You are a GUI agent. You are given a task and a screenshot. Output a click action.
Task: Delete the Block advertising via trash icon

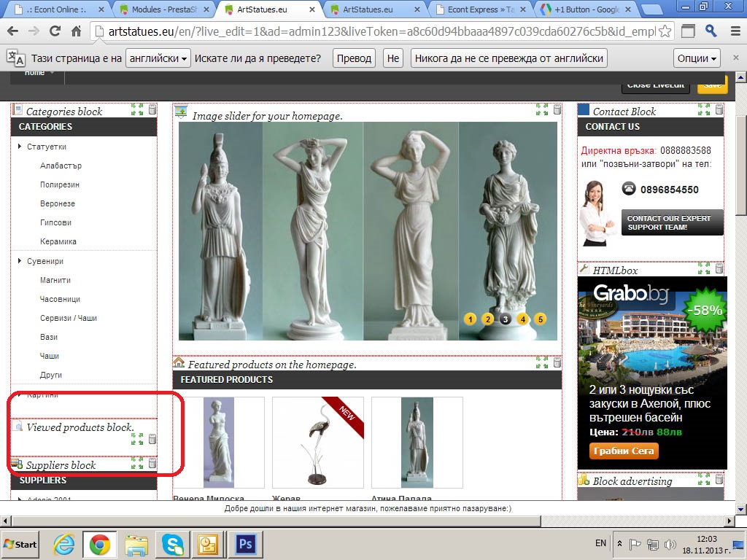pos(719,479)
